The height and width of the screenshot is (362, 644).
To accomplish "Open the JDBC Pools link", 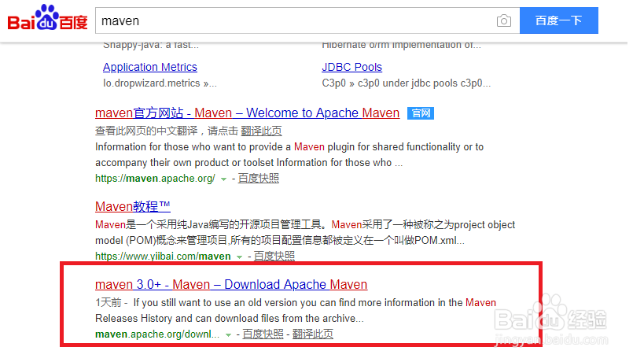I will pyautogui.click(x=352, y=67).
